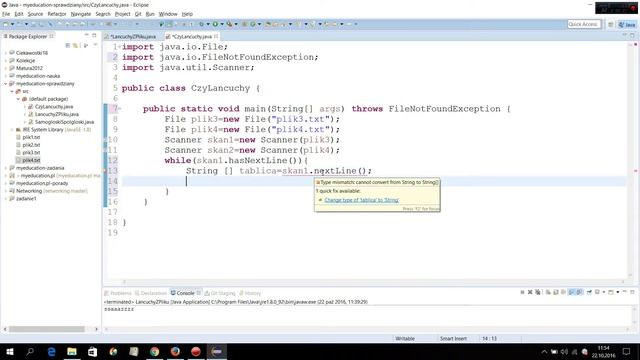
Task: Open the Refactor menu
Action: tap(57, 14)
